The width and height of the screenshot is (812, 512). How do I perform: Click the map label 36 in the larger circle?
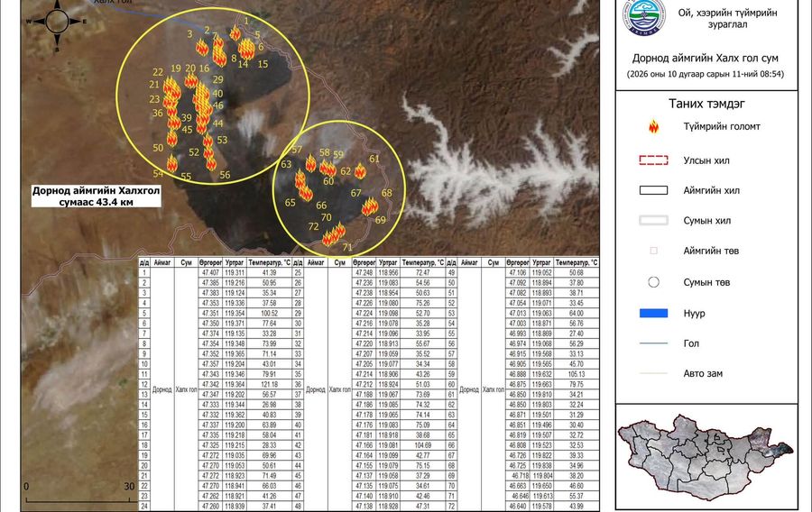click(x=157, y=114)
